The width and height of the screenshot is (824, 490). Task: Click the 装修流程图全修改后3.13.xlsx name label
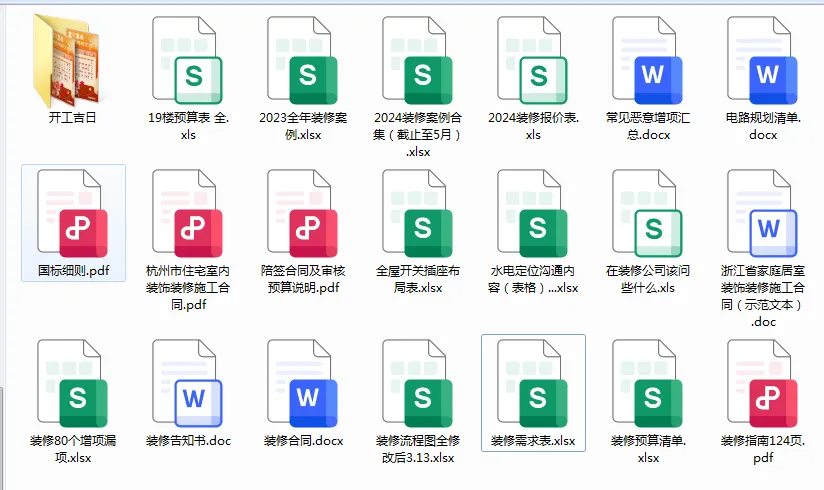(x=418, y=449)
